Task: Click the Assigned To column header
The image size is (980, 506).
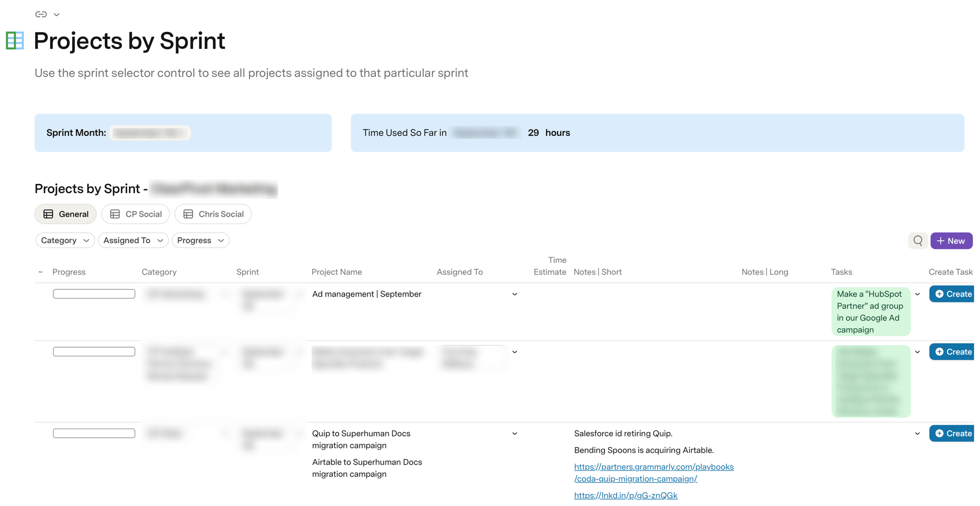Action: pos(460,272)
